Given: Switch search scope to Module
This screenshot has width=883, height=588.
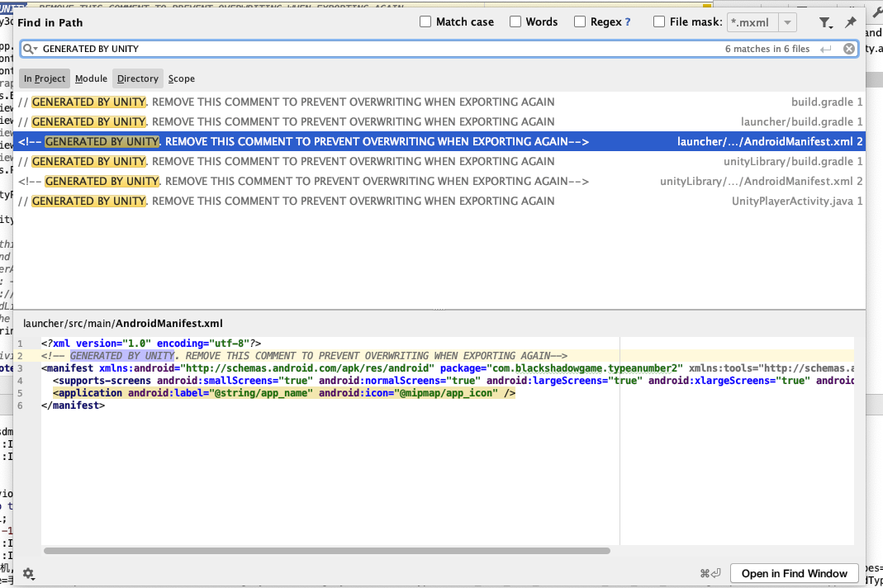Looking at the screenshot, I should coord(91,78).
